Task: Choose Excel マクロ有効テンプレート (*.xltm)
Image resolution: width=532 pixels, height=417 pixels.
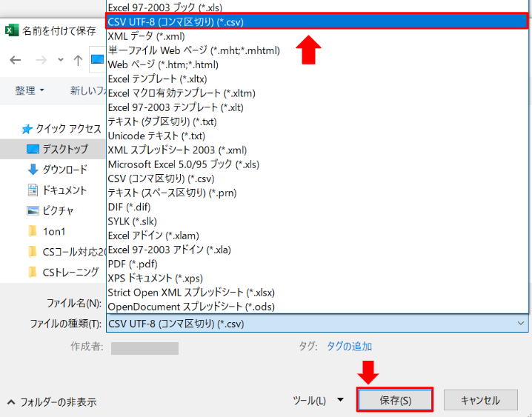Action: (x=317, y=93)
